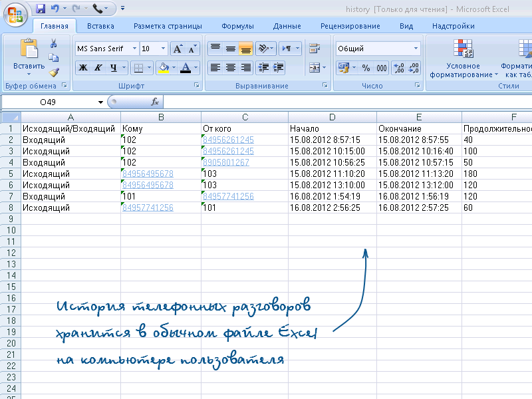Open link 84957741256 in row 7
The image size is (532, 399).
(228, 196)
